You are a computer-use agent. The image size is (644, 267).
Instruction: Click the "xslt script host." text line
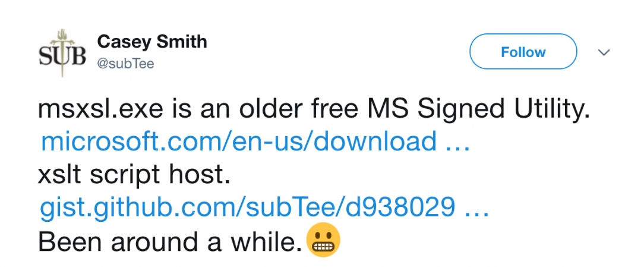coord(134,175)
